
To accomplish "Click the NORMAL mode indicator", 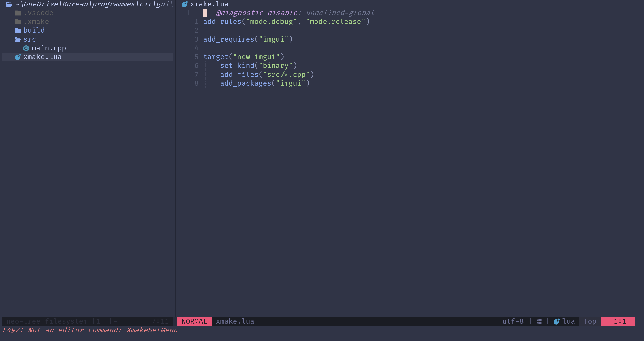I will tap(194, 321).
